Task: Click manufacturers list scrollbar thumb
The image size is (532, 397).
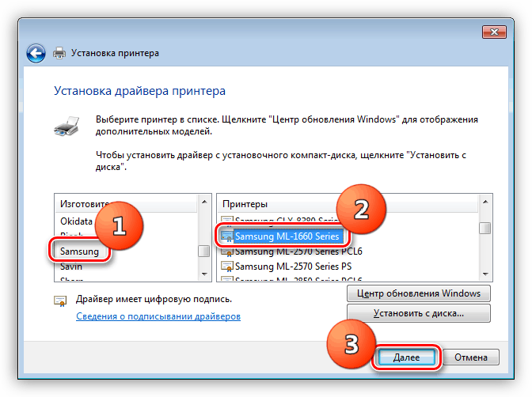Action: click(204, 251)
